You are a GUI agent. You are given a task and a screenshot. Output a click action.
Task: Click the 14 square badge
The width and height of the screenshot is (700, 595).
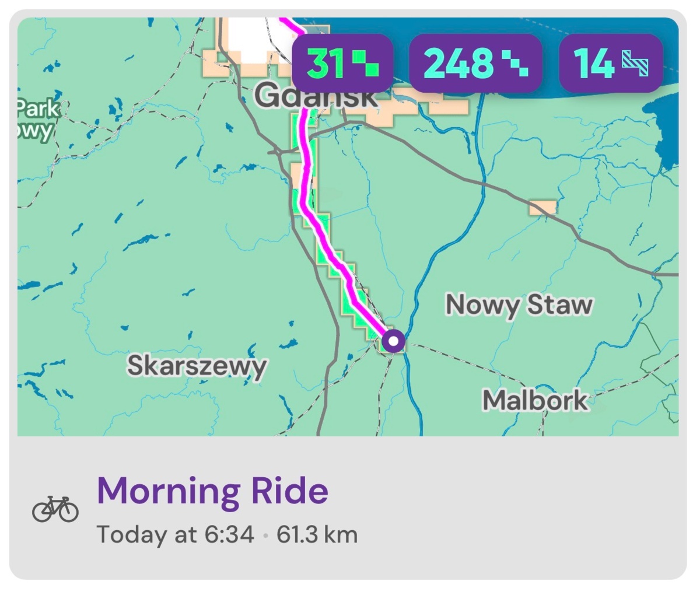point(610,64)
